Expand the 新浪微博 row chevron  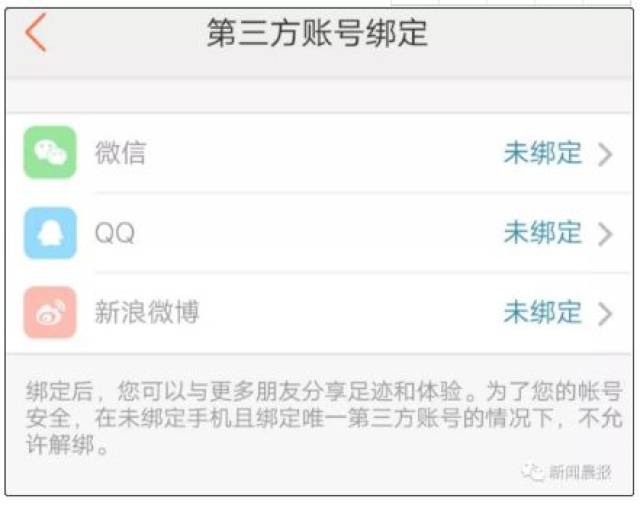pyautogui.click(x=605, y=313)
